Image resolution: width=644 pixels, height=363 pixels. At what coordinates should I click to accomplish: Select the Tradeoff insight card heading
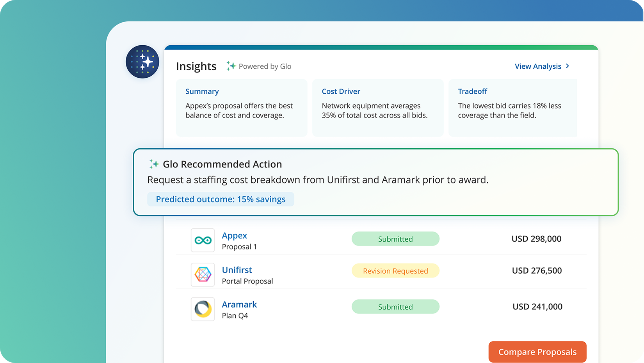coord(473,91)
